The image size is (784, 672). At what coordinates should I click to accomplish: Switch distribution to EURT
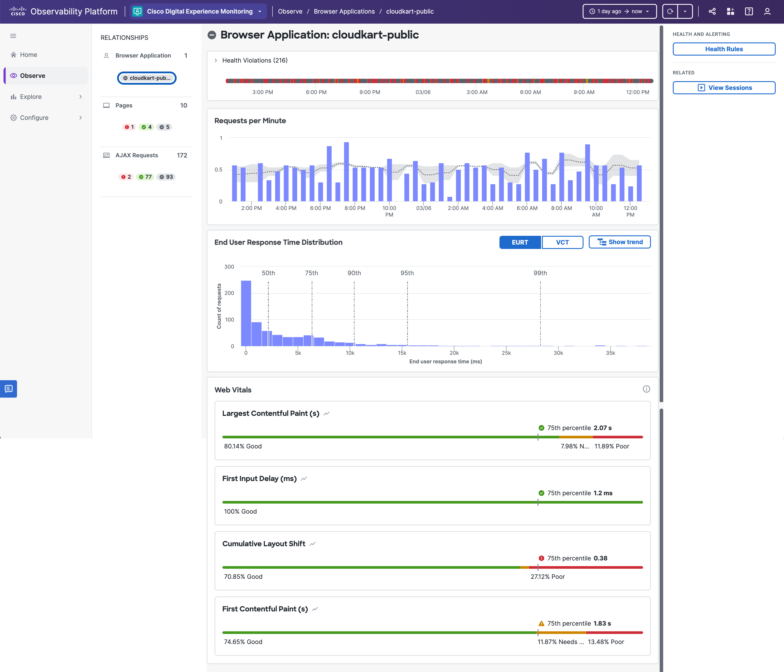click(x=520, y=242)
